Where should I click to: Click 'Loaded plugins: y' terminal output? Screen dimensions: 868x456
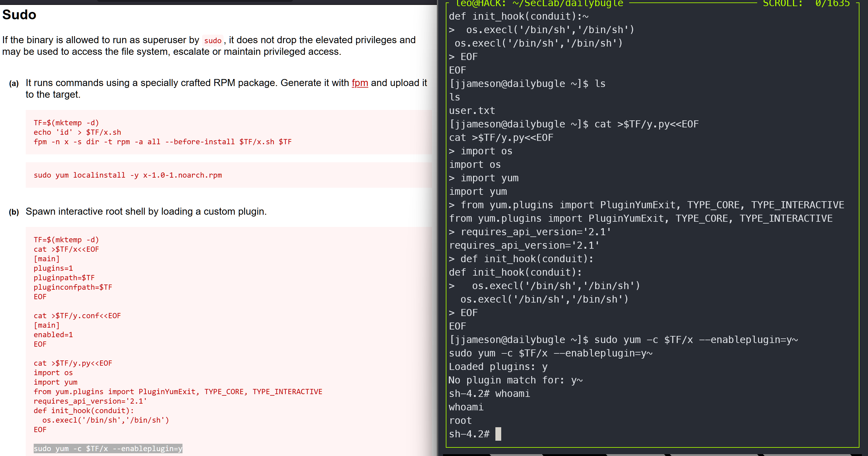[498, 367]
